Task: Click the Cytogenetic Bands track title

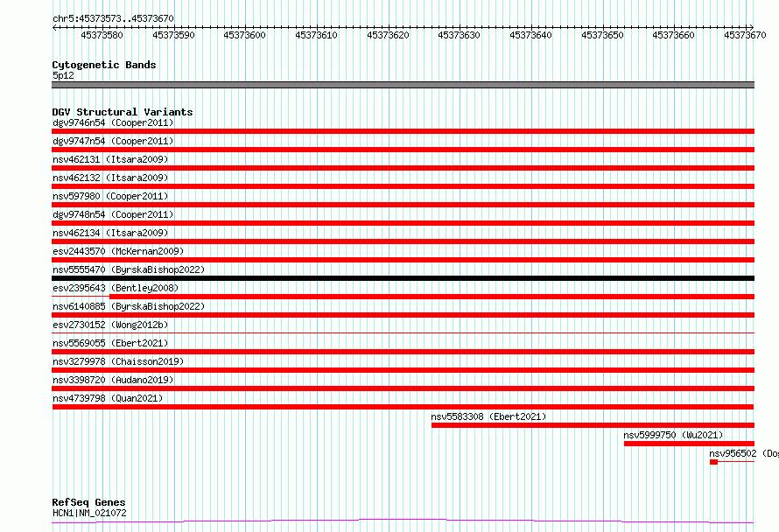Action: pyautogui.click(x=104, y=65)
